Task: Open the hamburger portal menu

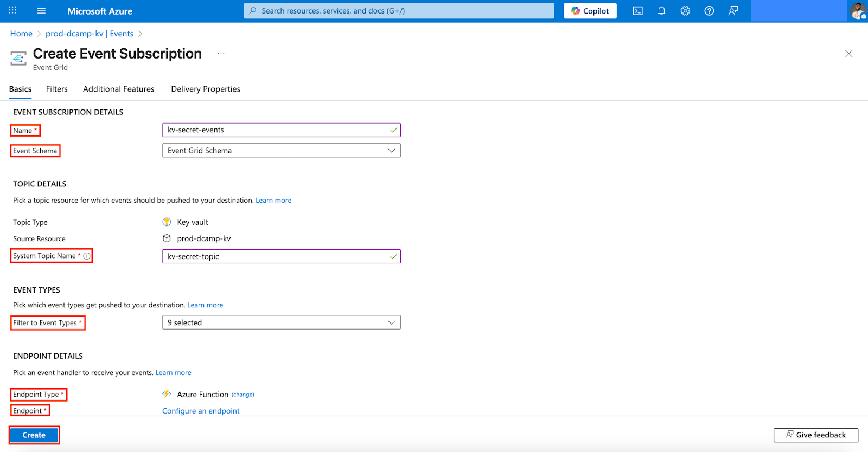Action: click(x=41, y=11)
